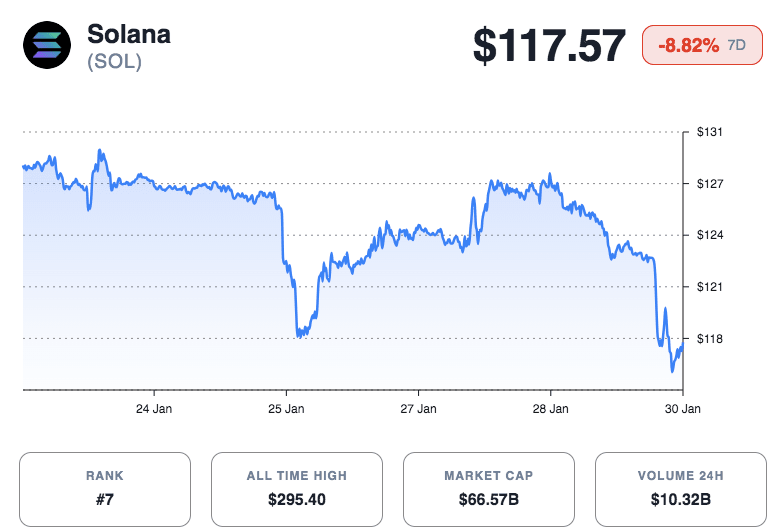Click the Rank #7 card
780x531 pixels.
click(x=105, y=489)
